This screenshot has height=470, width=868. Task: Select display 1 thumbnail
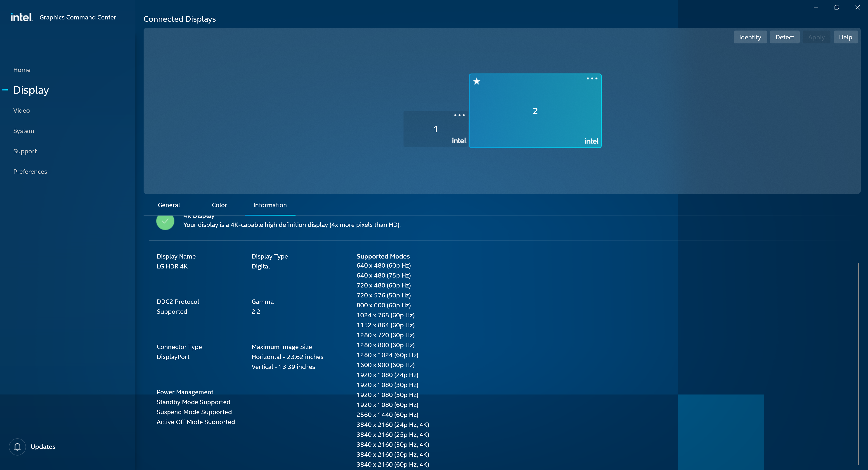tap(435, 129)
